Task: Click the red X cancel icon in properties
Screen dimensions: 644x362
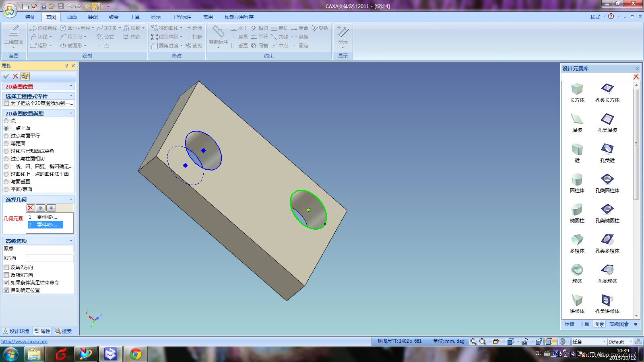Action: (15, 76)
